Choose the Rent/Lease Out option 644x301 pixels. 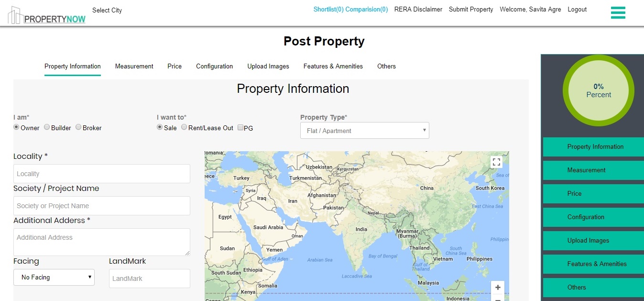pos(184,127)
